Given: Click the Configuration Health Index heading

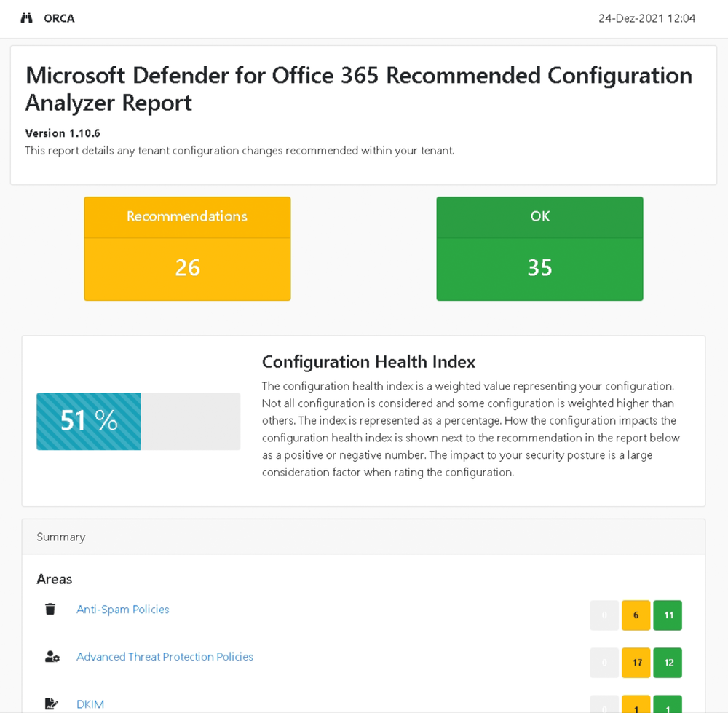Looking at the screenshot, I should 369,361.
